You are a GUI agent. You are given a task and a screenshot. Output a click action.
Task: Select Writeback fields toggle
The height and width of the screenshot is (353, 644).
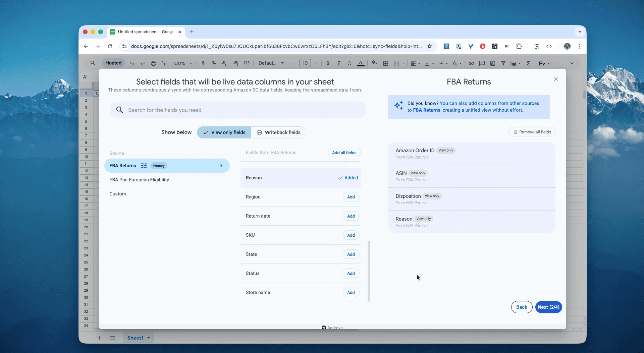point(278,132)
